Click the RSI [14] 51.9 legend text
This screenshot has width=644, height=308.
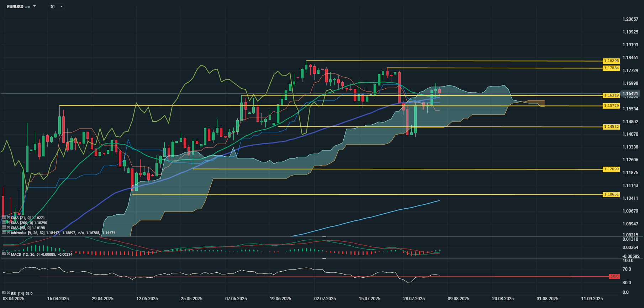tap(22, 293)
